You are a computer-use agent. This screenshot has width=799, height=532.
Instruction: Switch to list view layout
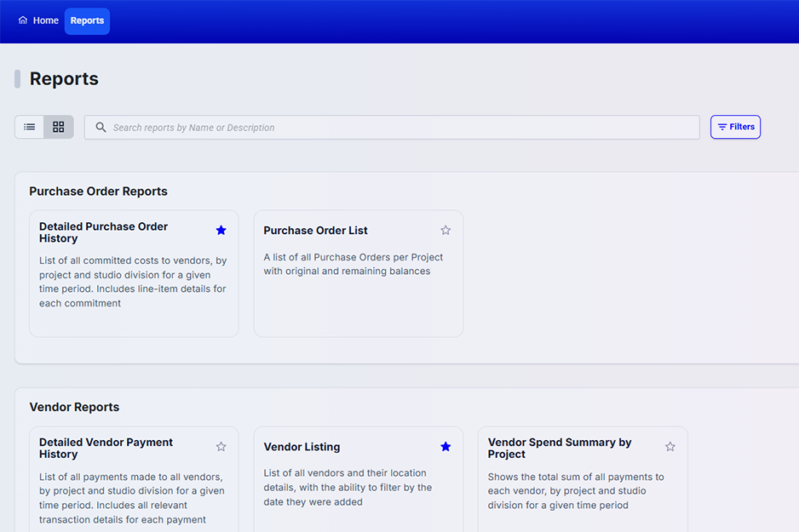click(x=30, y=127)
